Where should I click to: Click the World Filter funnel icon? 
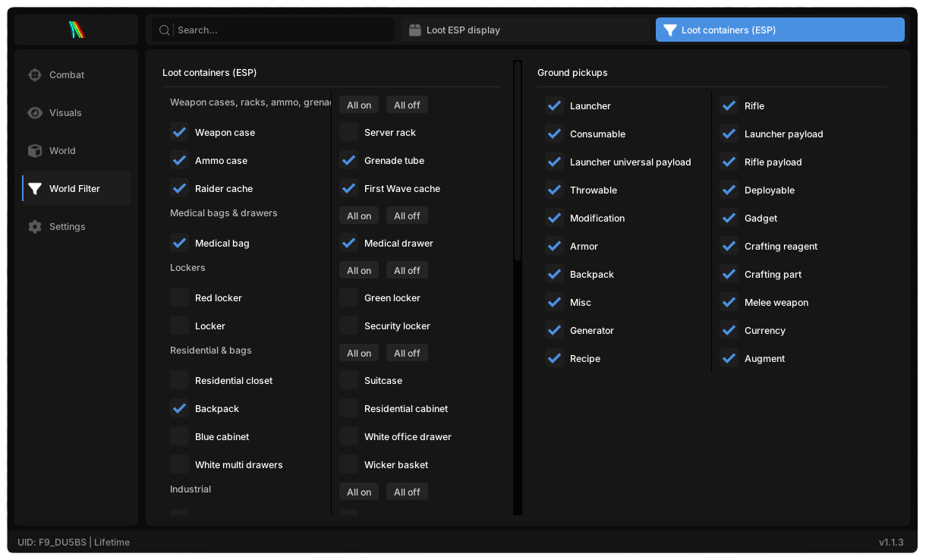coord(35,188)
